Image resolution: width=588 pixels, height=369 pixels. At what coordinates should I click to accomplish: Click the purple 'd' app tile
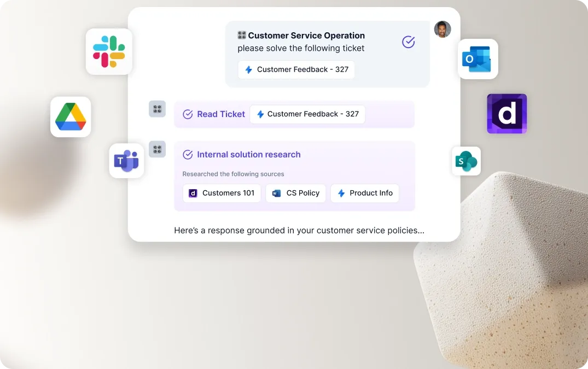click(x=507, y=114)
